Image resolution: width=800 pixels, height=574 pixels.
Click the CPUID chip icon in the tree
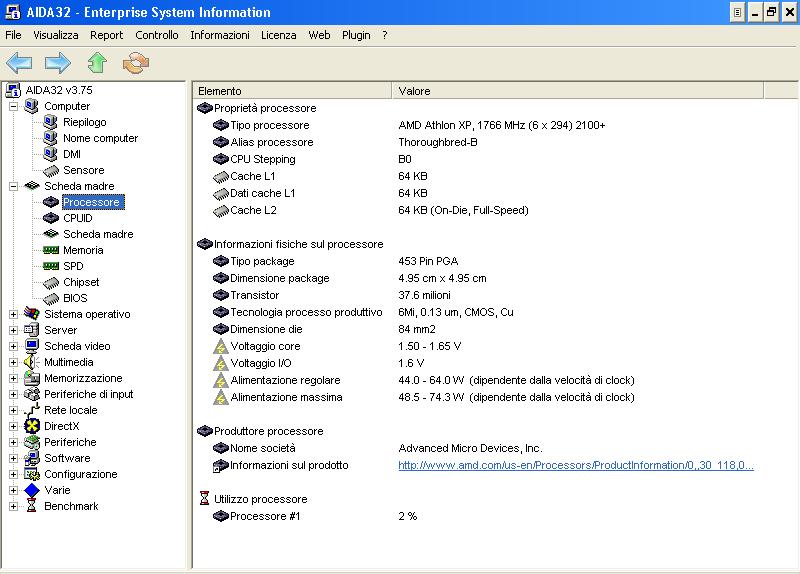pyautogui.click(x=51, y=218)
